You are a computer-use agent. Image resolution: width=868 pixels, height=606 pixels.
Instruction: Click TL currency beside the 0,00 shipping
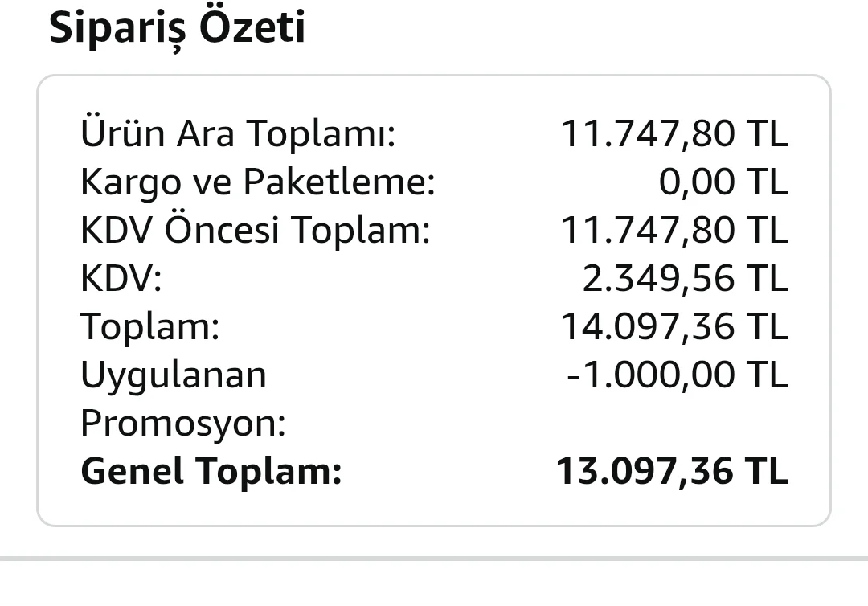(767, 182)
